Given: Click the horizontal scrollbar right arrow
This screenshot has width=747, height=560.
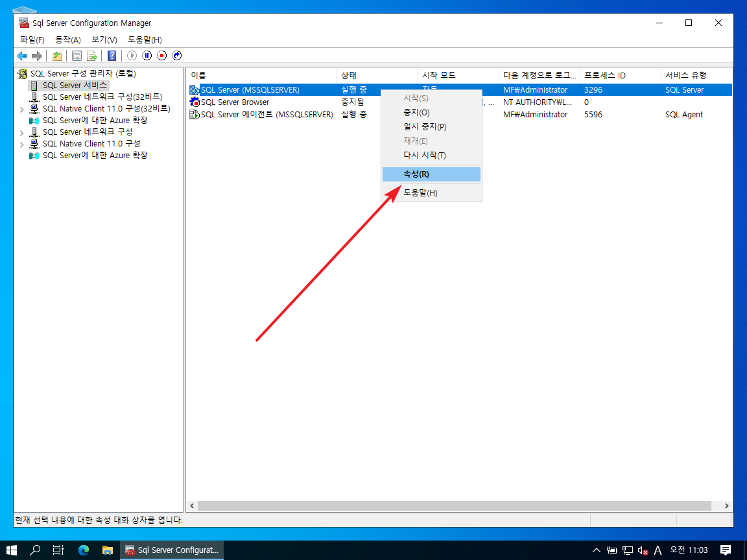Looking at the screenshot, I should tap(727, 506).
